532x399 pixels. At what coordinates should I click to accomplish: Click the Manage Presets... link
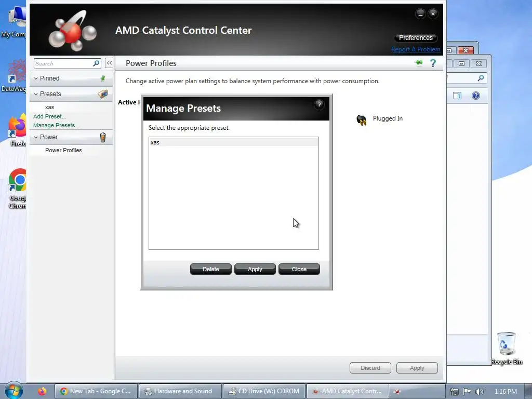56,125
